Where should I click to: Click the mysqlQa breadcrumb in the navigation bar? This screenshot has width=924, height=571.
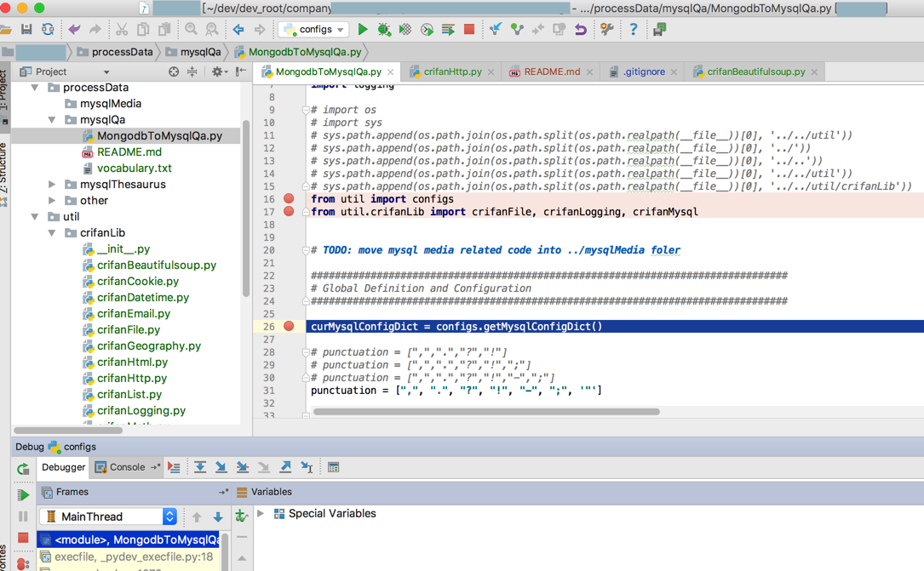point(199,52)
